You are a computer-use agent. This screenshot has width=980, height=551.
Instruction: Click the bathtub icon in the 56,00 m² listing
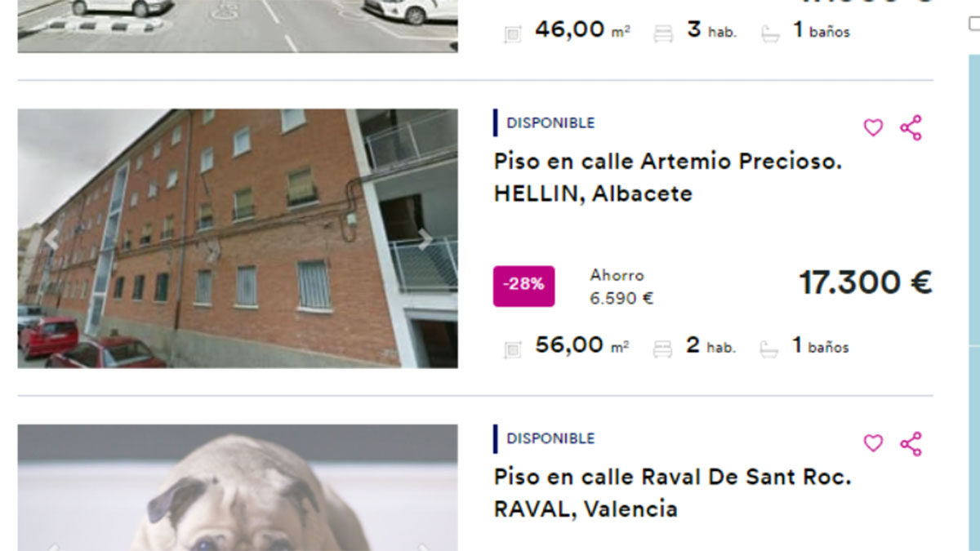(x=769, y=349)
